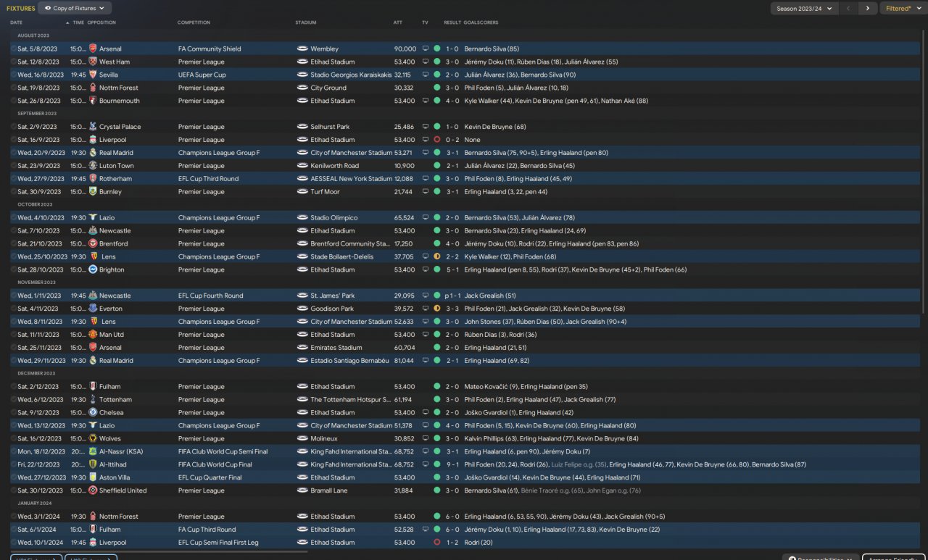The width and height of the screenshot is (928, 560).
Task: Click the Brentford club badge
Action: pyautogui.click(x=93, y=244)
